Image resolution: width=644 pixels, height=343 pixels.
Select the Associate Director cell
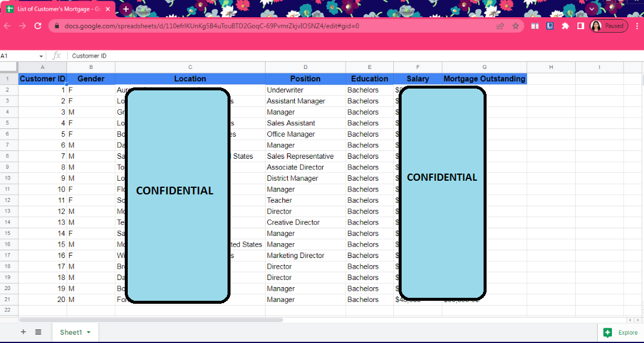(x=305, y=167)
